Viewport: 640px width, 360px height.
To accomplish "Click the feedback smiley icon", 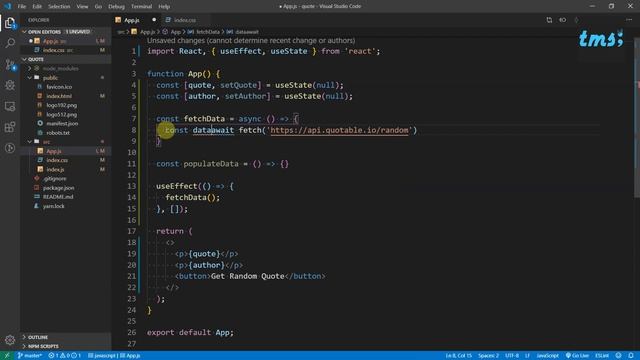I will tap(618, 356).
